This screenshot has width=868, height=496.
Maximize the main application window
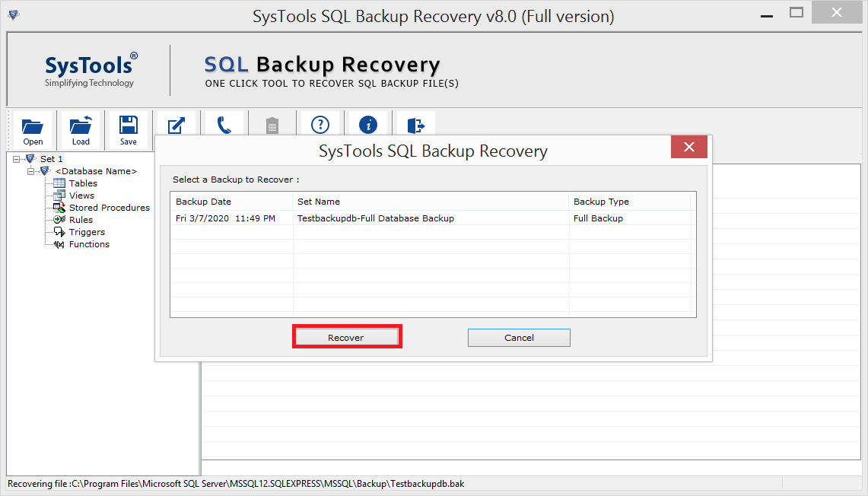click(x=796, y=13)
